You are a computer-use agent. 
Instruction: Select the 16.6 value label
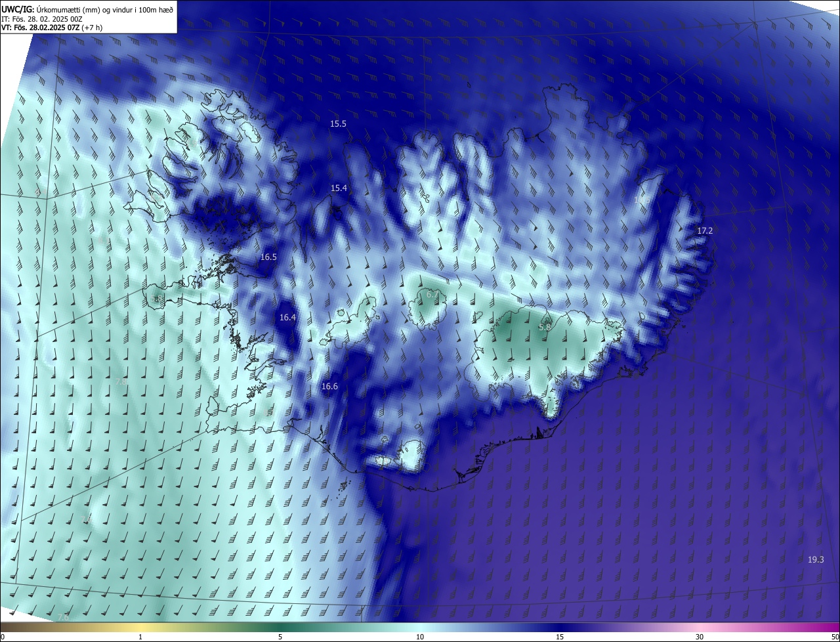tap(329, 387)
